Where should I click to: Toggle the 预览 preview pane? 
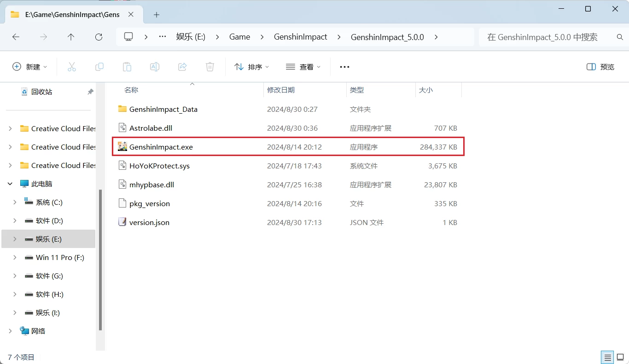pyautogui.click(x=600, y=67)
